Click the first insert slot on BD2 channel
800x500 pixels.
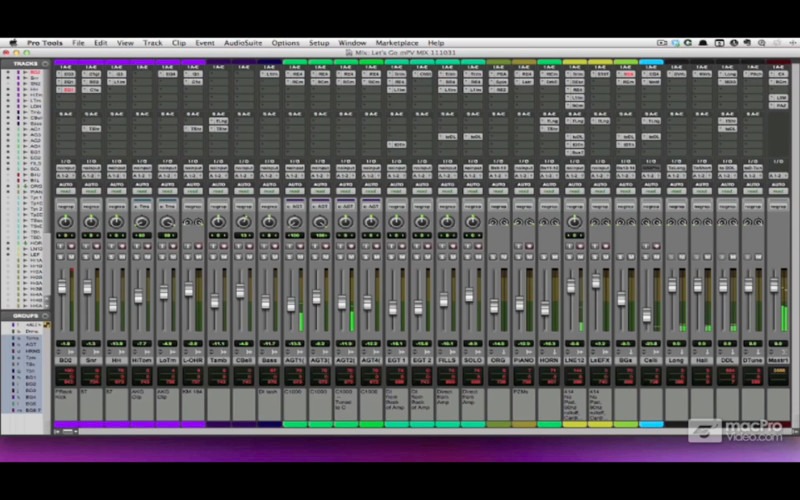[x=65, y=74]
